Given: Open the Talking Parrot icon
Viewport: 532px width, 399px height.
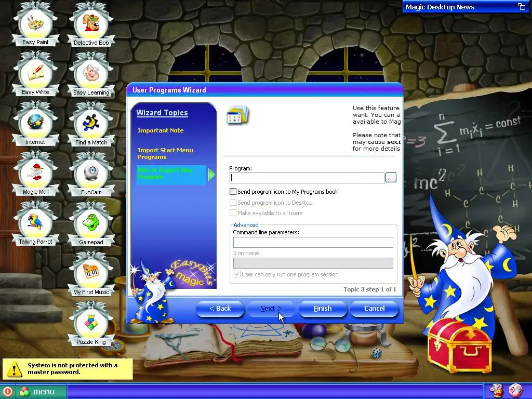Looking at the screenshot, I should tap(35, 224).
